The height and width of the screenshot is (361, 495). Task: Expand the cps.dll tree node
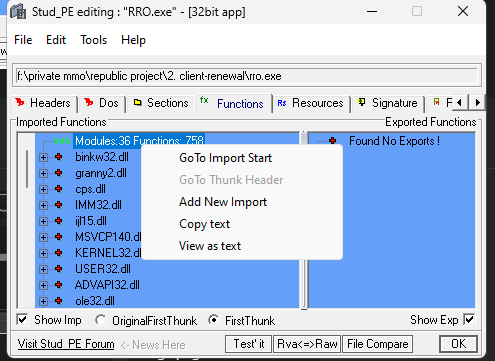point(43,189)
